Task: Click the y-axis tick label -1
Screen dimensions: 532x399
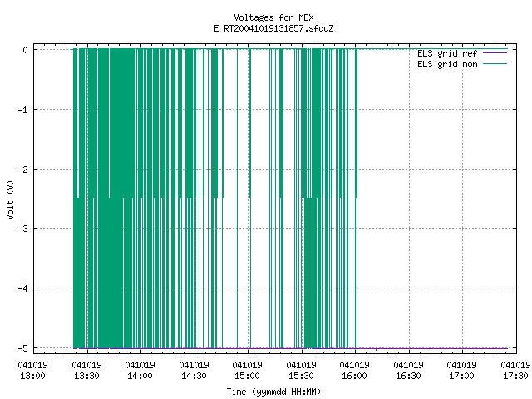Action: pyautogui.click(x=23, y=110)
